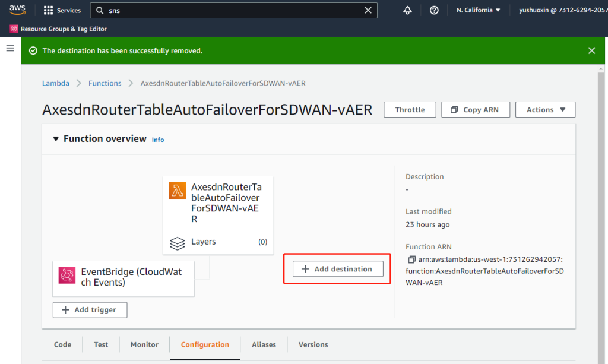Image resolution: width=608 pixels, height=364 pixels.
Task: Click the EventBridge trigger icon
Action: click(67, 275)
